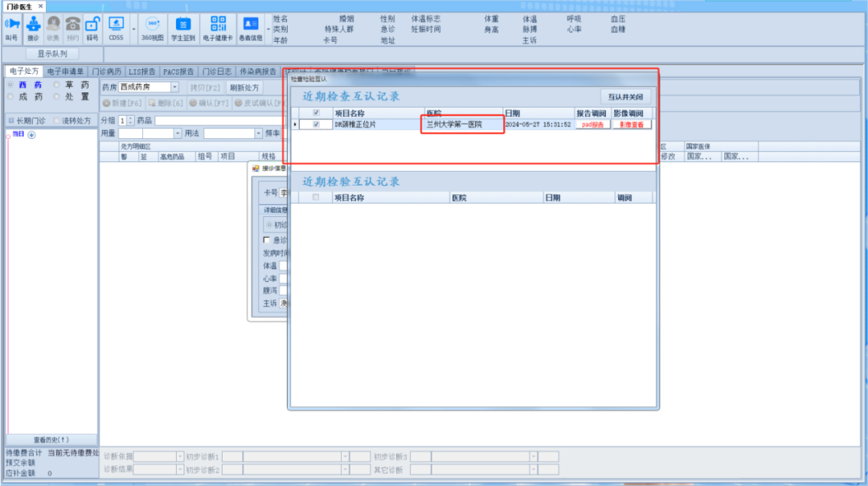Toggle the 长期门诊 checkbox
Screen dimensions: 868x486
pyautogui.click(x=11, y=120)
